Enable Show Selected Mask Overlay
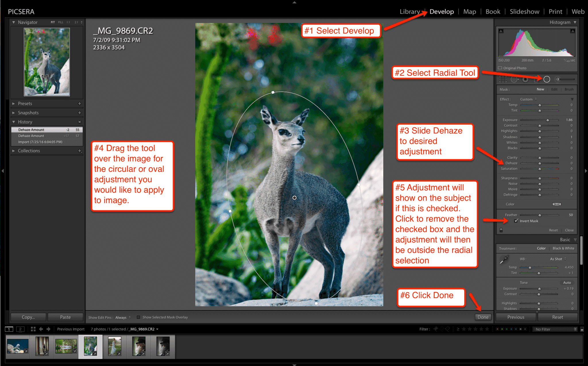Screen dimensions: 588x366 138,317
